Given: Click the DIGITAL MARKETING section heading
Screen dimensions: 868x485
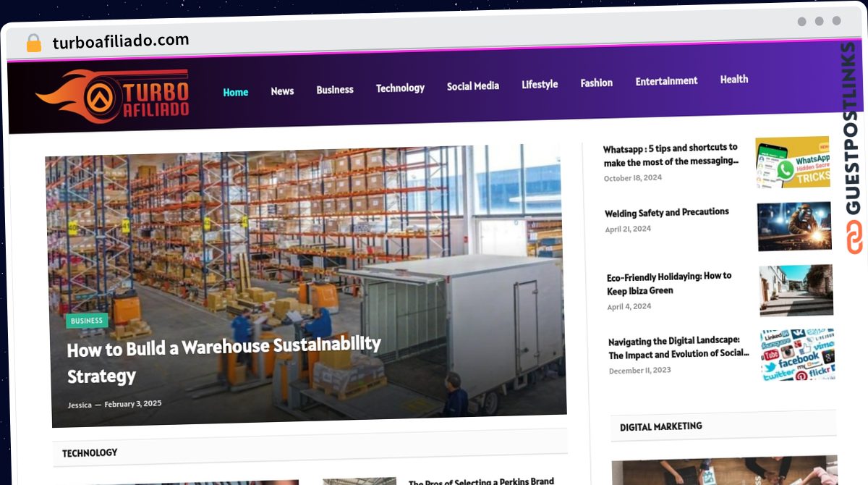Looking at the screenshot, I should tap(661, 427).
